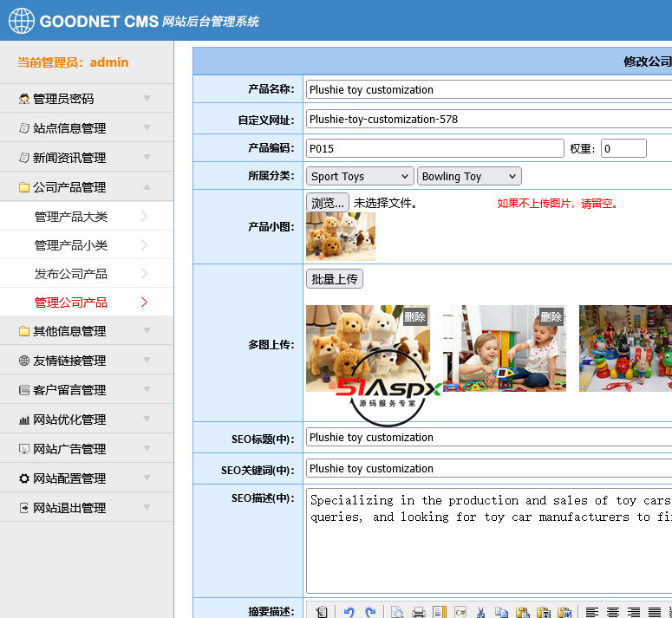The image size is (672, 618).
Task: Click the chevron next to 管理公司产品
Action: 145,302
